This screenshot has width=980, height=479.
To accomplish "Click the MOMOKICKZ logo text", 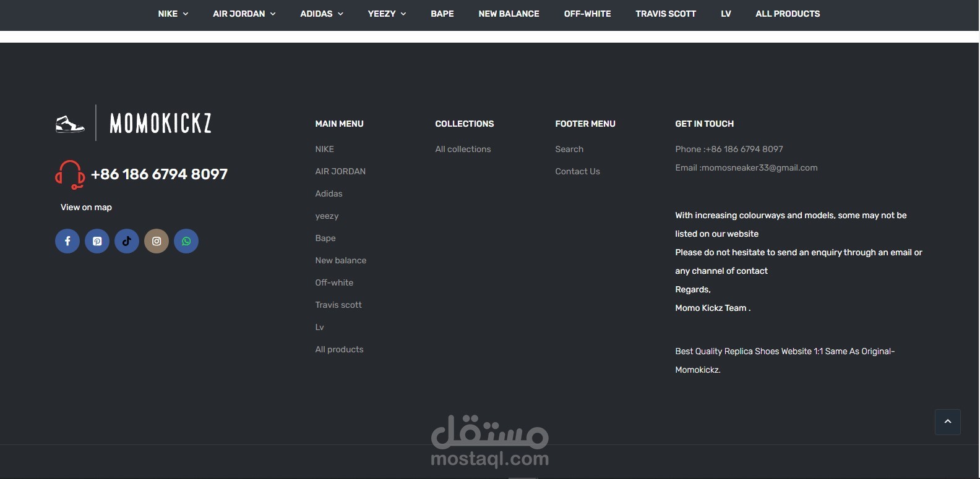I will pos(161,123).
